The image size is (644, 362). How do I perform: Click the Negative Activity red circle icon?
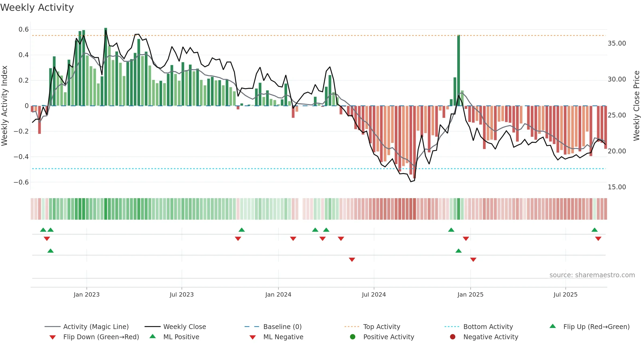[x=453, y=337]
